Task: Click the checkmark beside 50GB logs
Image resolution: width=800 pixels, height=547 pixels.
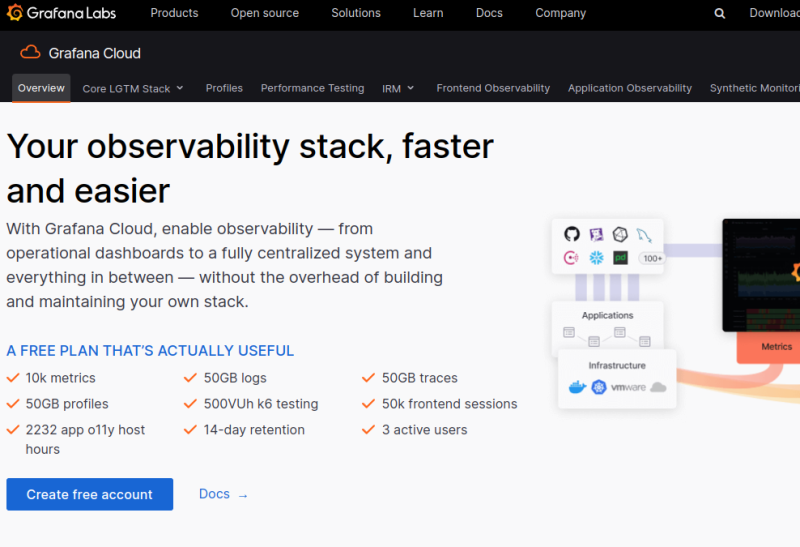Action: point(190,378)
